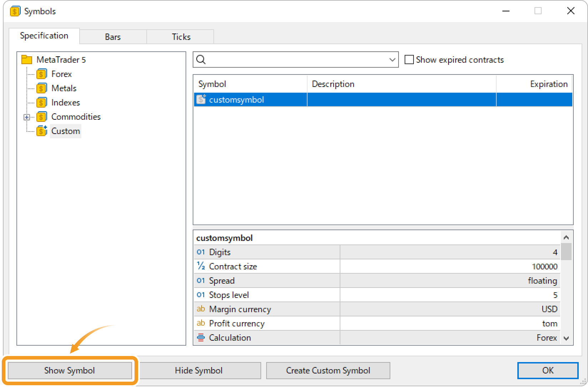
Task: Focus the symbol search input field
Action: [x=296, y=60]
